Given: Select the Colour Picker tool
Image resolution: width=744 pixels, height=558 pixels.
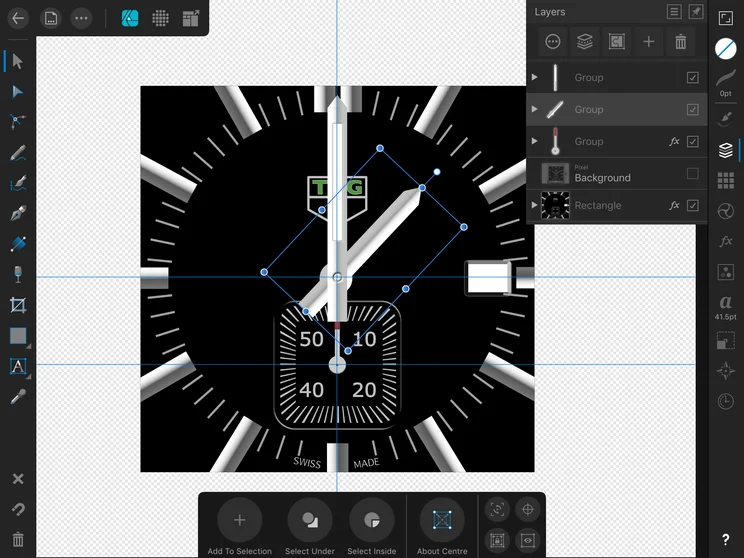Looking at the screenshot, I should click(18, 397).
